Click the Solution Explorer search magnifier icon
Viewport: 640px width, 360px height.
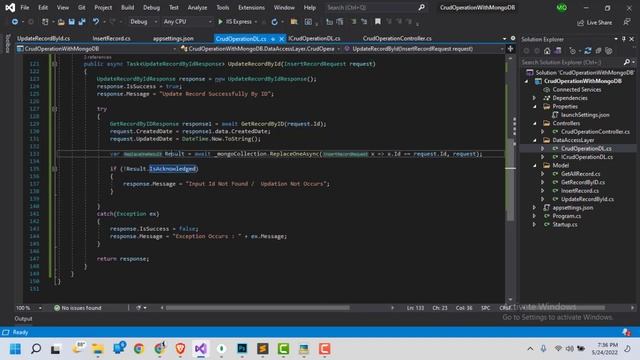tap(627, 62)
